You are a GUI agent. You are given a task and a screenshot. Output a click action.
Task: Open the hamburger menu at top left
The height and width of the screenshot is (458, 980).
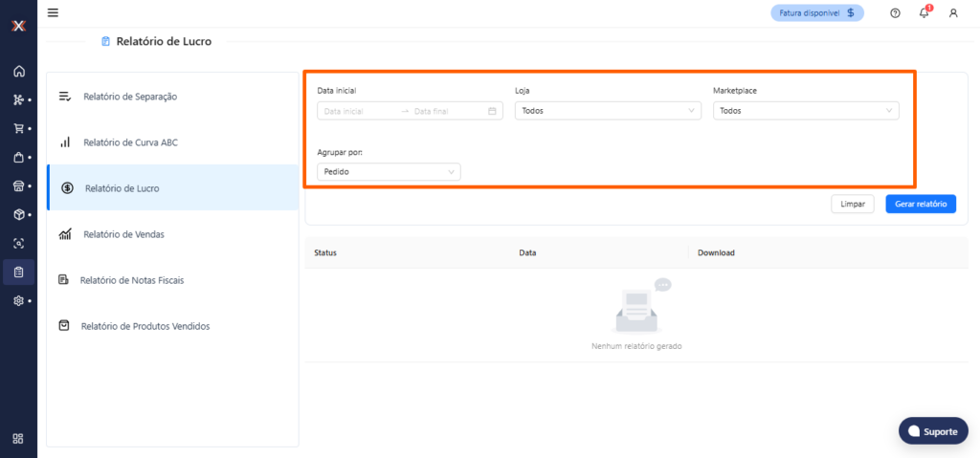53,12
